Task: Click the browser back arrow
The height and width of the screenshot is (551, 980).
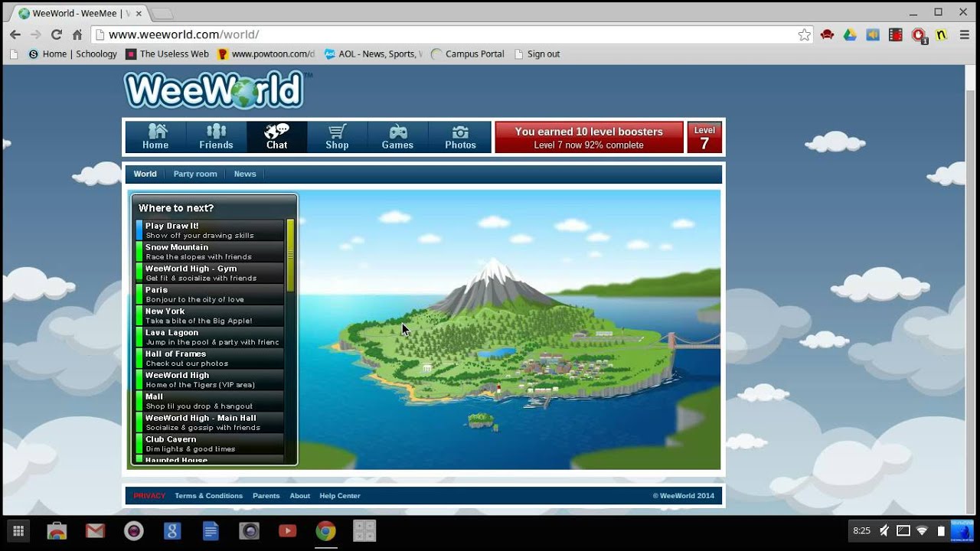Action: point(15,34)
